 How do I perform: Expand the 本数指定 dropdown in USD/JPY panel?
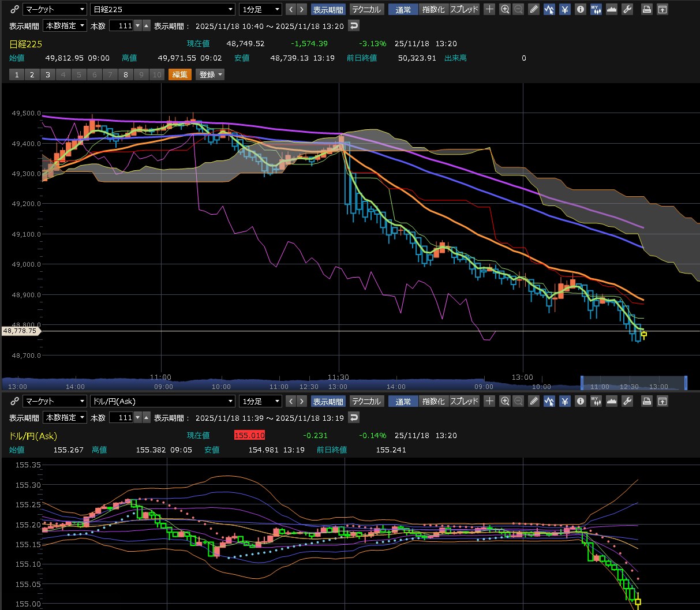coord(65,417)
